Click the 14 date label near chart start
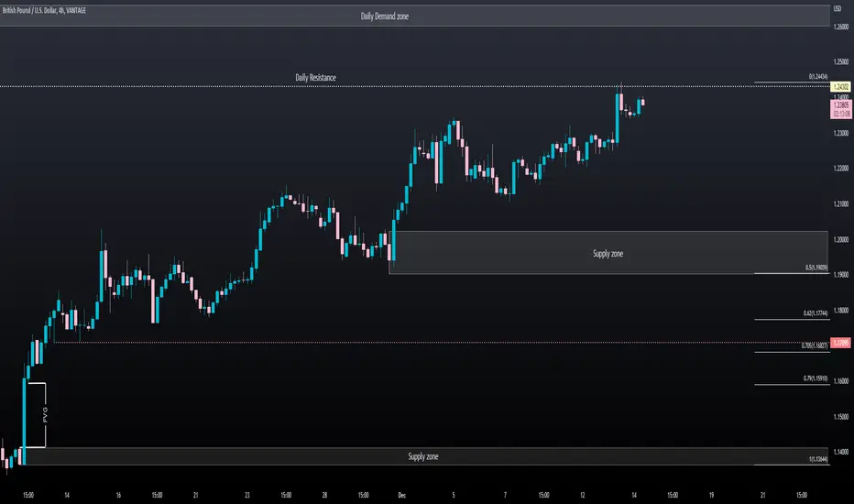The height and width of the screenshot is (504, 854). [x=67, y=495]
